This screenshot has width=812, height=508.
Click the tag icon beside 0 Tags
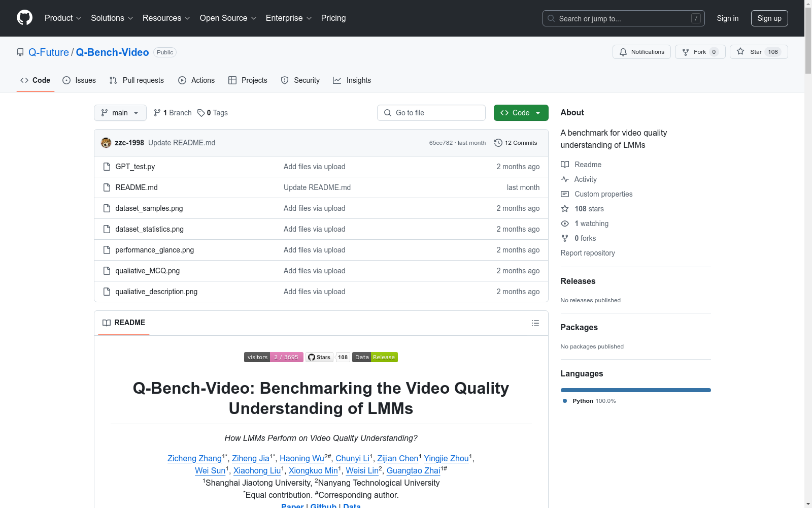[201, 113]
